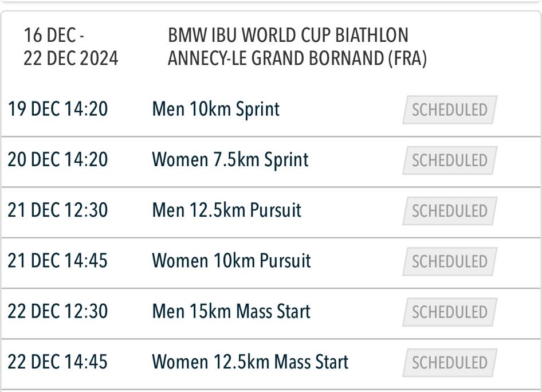
Task: Click the 22 DEC 14:45 date entry
Action: pos(58,362)
